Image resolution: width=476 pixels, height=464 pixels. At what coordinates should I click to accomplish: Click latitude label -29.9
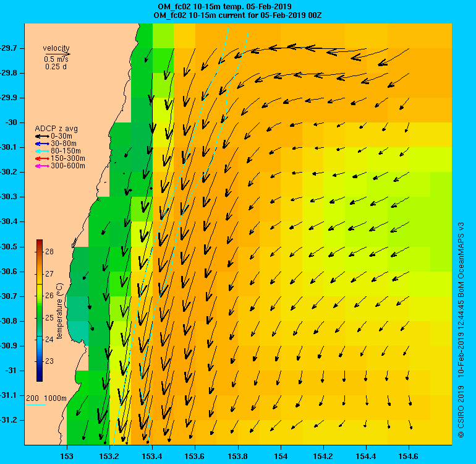tap(9, 98)
